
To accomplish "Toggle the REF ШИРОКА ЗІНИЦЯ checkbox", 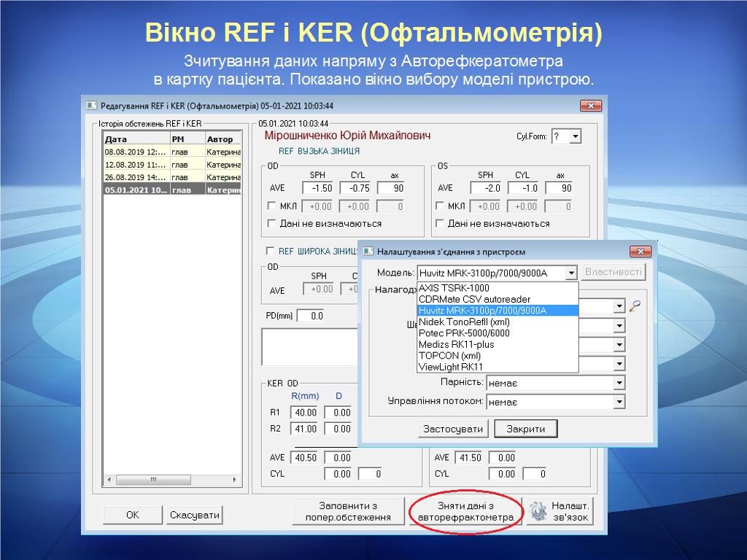I will (x=271, y=251).
